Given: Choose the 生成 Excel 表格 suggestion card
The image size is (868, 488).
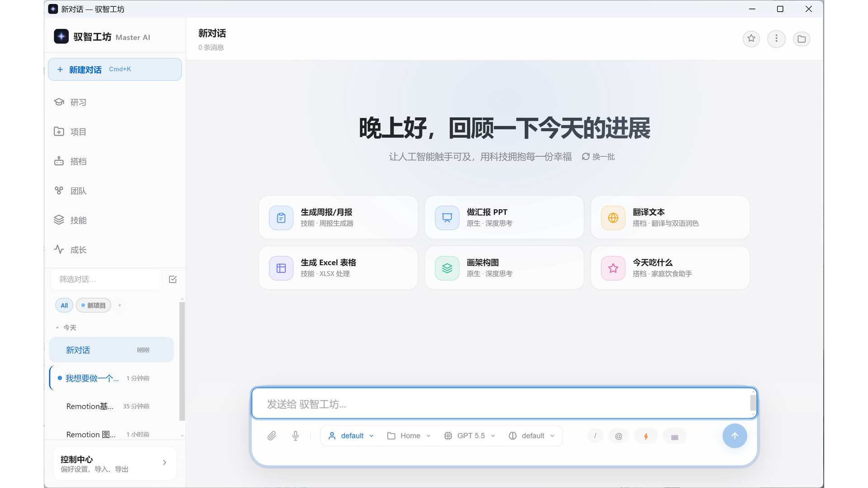Looking at the screenshot, I should (338, 268).
